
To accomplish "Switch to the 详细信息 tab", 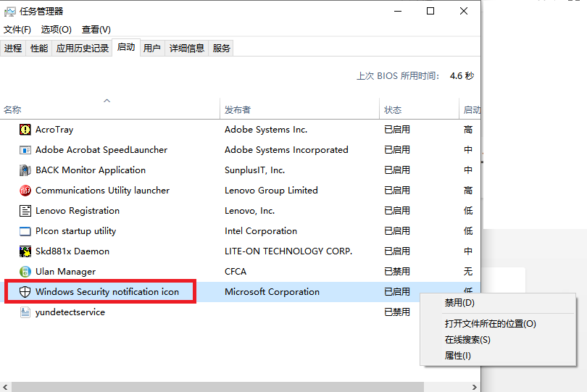I will [187, 48].
